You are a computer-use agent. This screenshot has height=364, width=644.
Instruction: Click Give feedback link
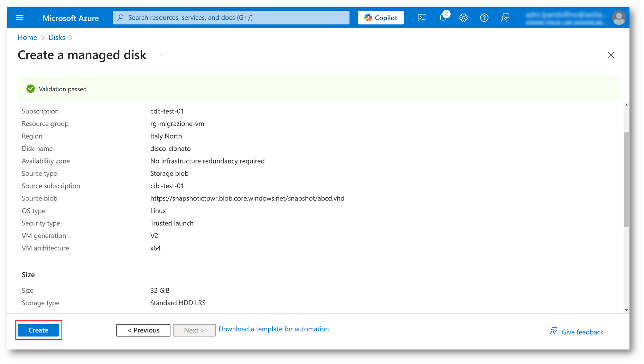tap(582, 332)
